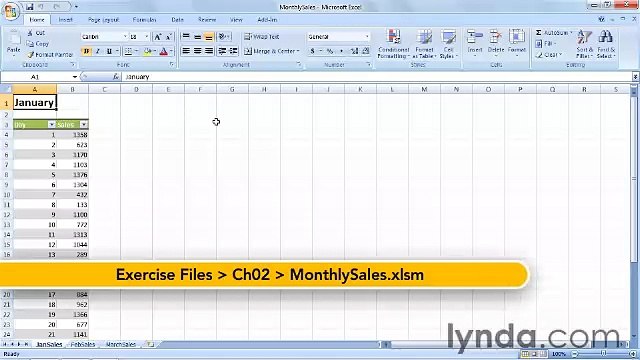
Task: Click the Orientation text angle icon
Action: coord(223,37)
